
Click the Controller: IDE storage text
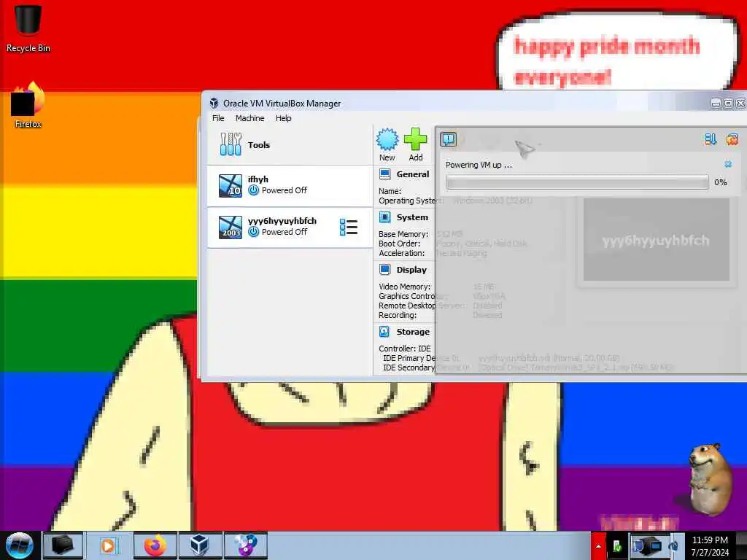tap(404, 349)
